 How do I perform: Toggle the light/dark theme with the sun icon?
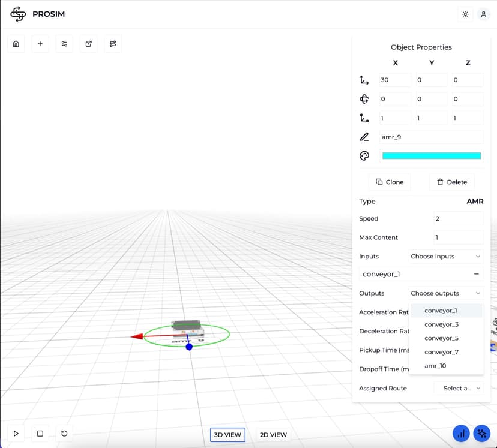click(465, 14)
